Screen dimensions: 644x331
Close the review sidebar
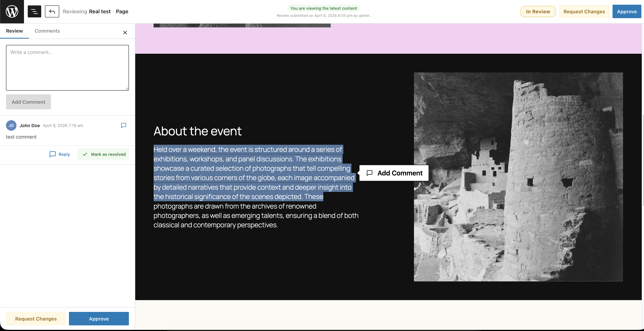[x=125, y=32]
